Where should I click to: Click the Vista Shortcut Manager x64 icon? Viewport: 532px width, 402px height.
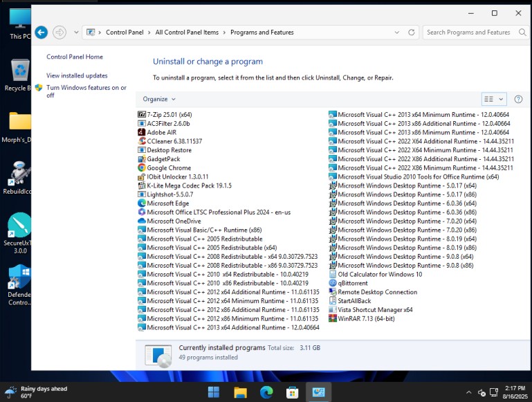(333, 310)
